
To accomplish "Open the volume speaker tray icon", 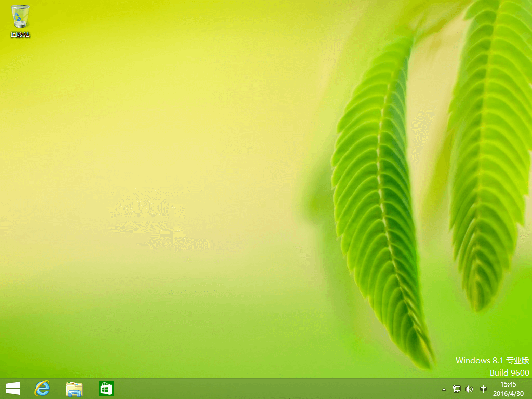I will tap(469, 389).
